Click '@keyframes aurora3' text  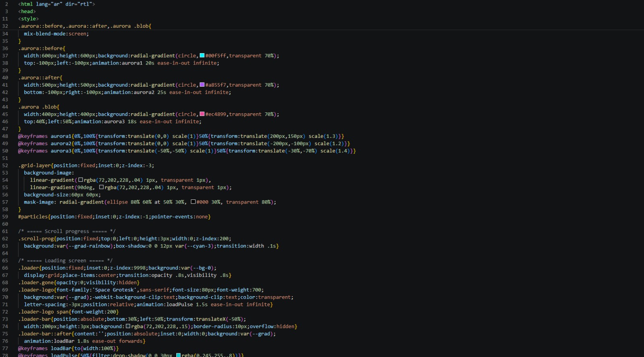click(x=45, y=151)
